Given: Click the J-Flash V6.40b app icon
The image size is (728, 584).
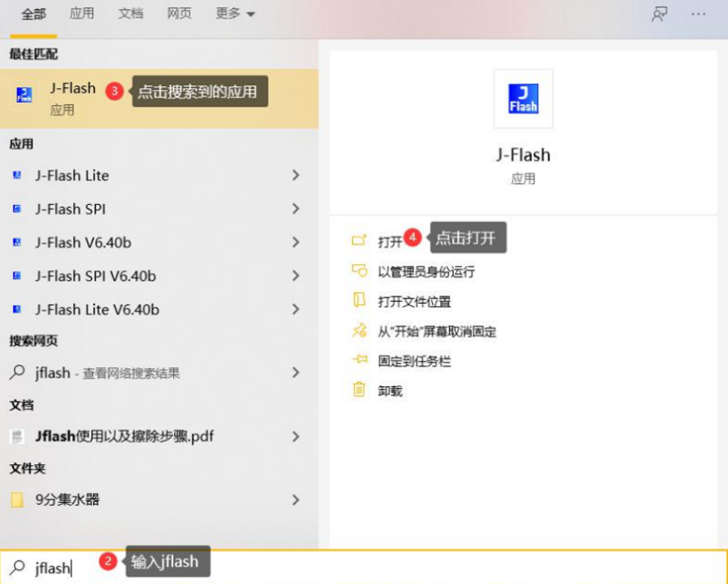Looking at the screenshot, I should point(17,243).
